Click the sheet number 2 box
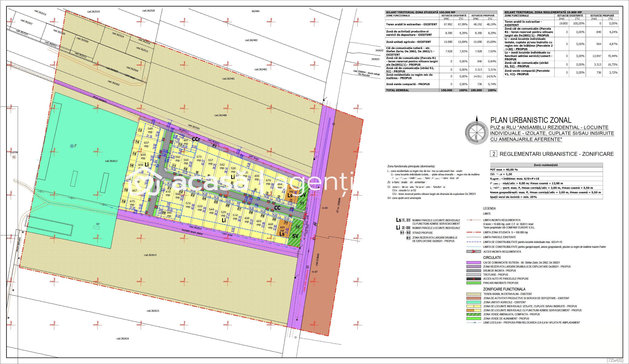629x364 pixels. [494, 154]
